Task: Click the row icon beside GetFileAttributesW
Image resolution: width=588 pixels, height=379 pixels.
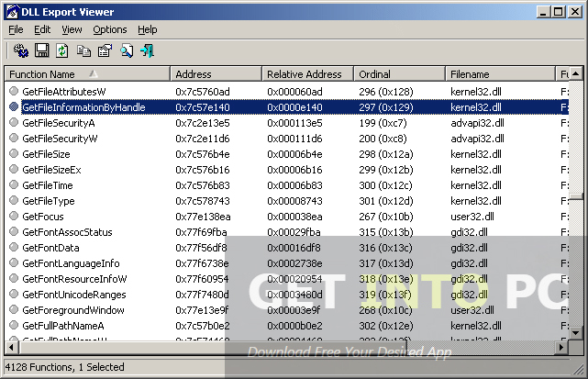Action: pos(14,91)
